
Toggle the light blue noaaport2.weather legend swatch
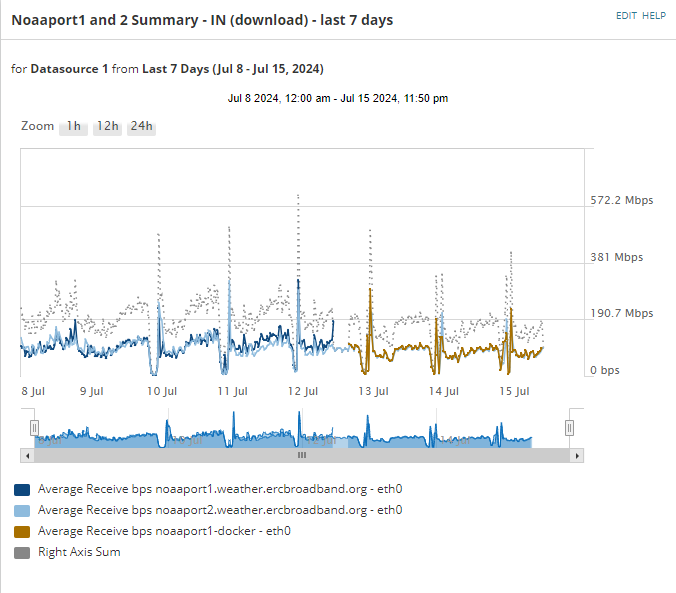point(22,511)
